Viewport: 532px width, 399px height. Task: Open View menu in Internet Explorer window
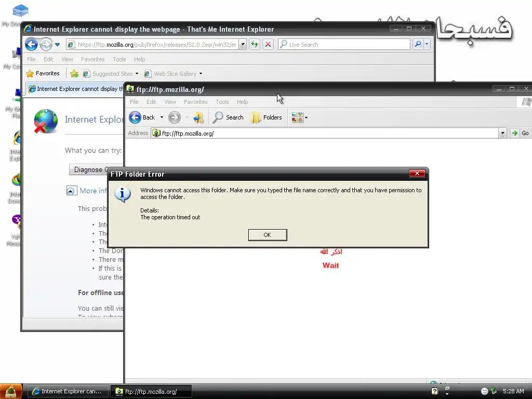pos(67,59)
